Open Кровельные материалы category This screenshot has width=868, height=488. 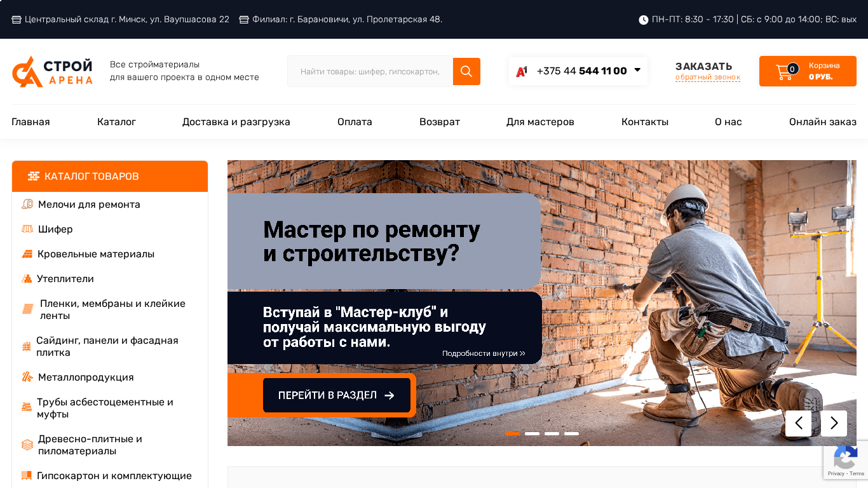96,254
